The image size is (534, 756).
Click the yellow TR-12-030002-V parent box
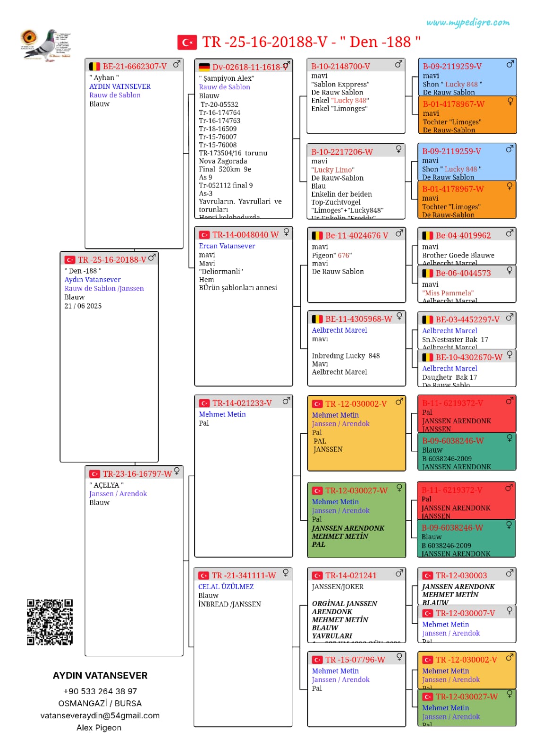[x=356, y=433]
